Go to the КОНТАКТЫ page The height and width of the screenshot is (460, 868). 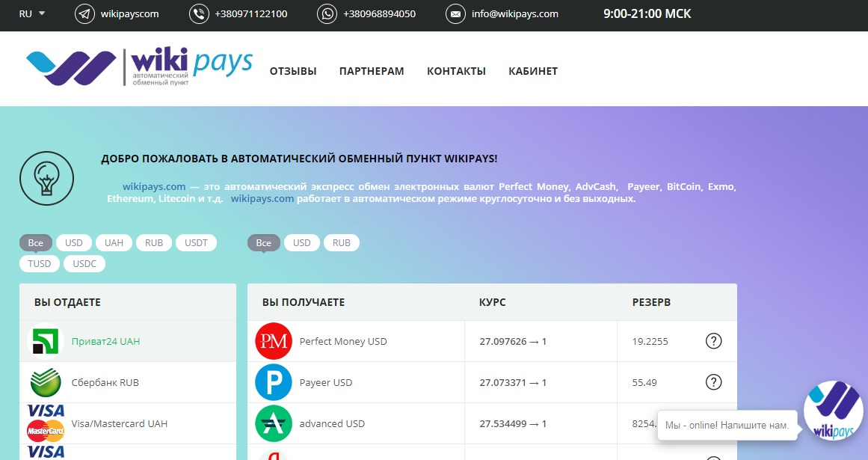coord(456,71)
